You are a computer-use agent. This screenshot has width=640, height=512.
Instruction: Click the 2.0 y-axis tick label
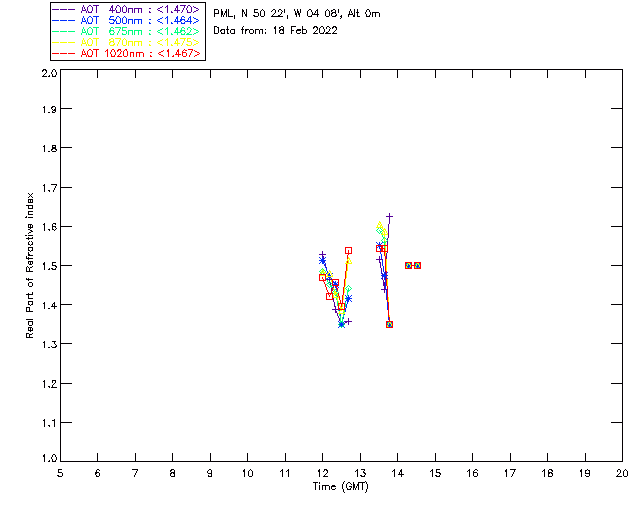tap(49, 73)
